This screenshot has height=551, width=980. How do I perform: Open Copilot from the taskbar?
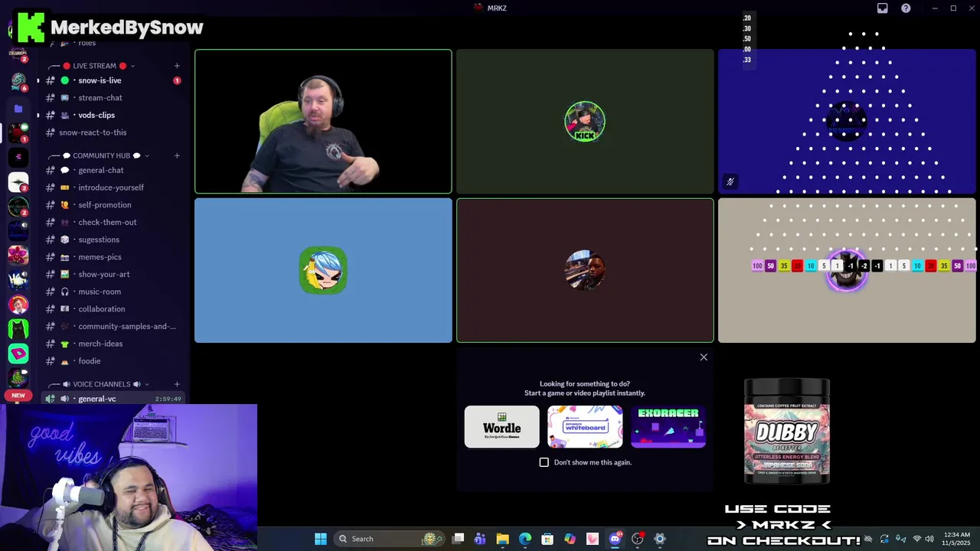click(x=570, y=539)
